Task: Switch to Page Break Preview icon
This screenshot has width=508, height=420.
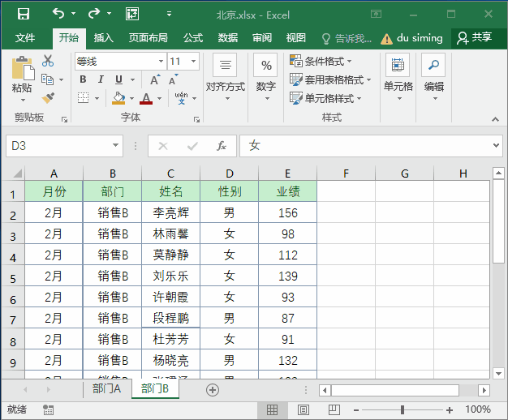Action: tap(334, 410)
